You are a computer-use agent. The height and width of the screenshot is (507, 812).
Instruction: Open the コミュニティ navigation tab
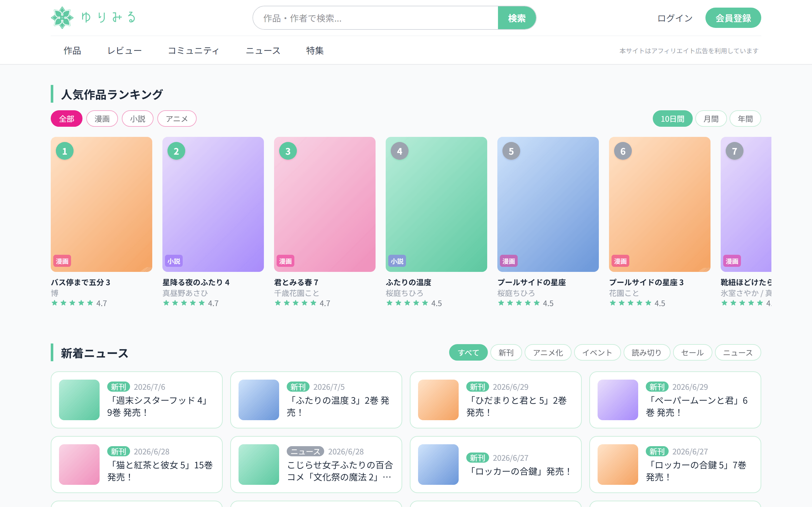193,51
